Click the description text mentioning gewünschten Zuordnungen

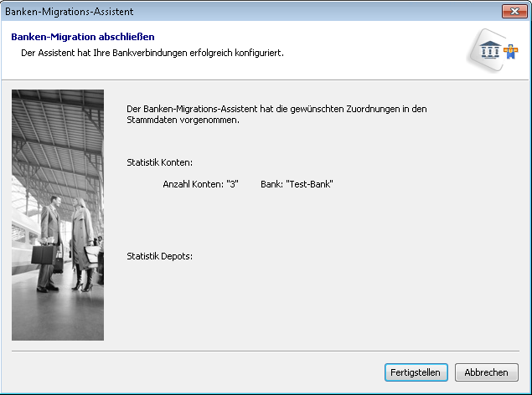click(276, 109)
